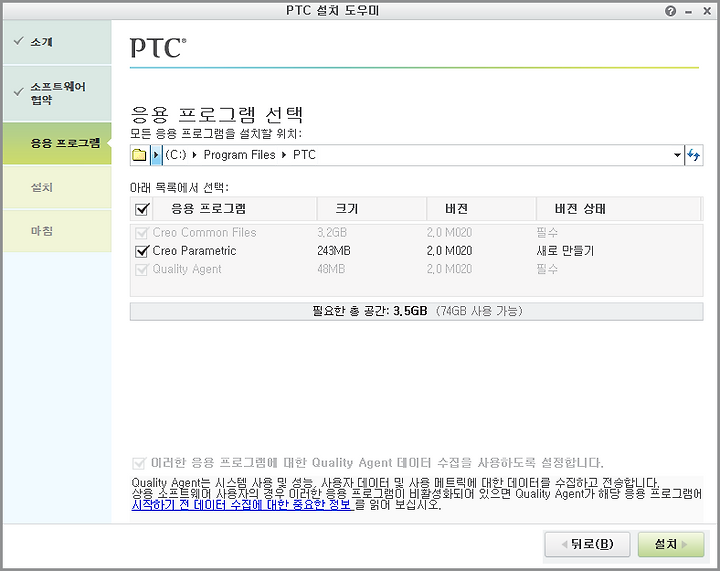
Task: Select the 응용 프로그램 step
Action: coord(57,143)
